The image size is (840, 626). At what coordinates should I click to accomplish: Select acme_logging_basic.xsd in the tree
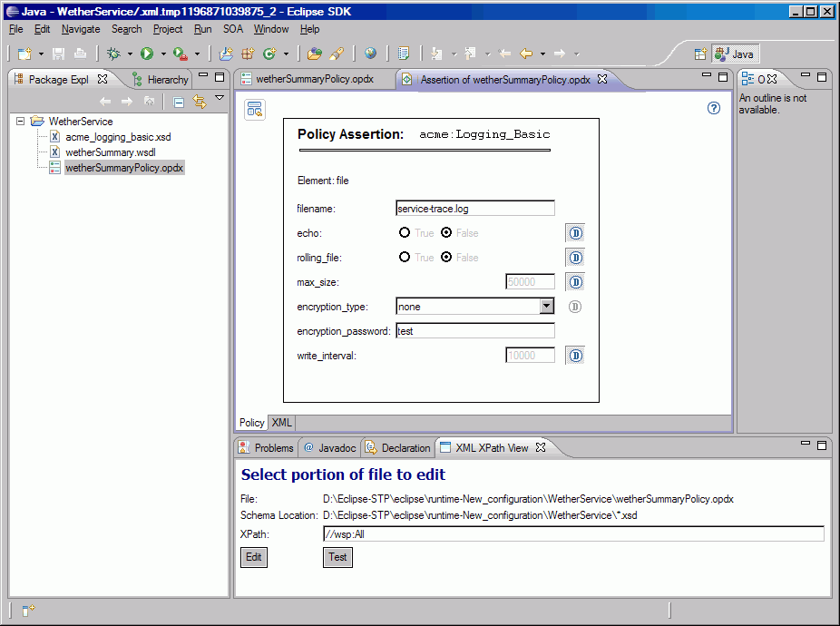[x=118, y=137]
